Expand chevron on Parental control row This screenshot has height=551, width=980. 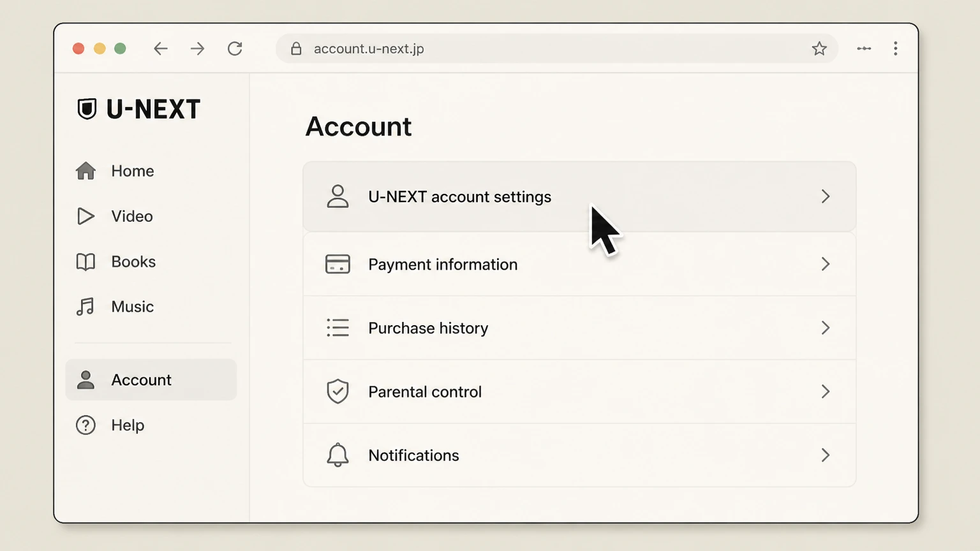(826, 392)
